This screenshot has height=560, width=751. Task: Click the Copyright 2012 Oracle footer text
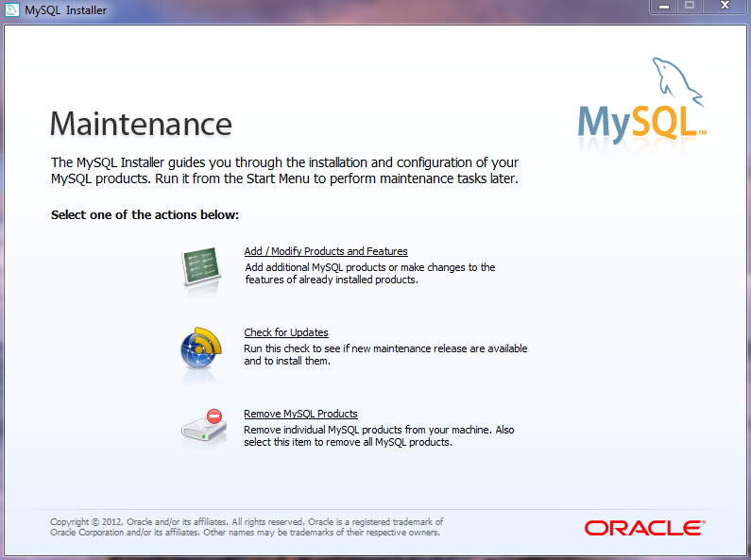[x=247, y=527]
